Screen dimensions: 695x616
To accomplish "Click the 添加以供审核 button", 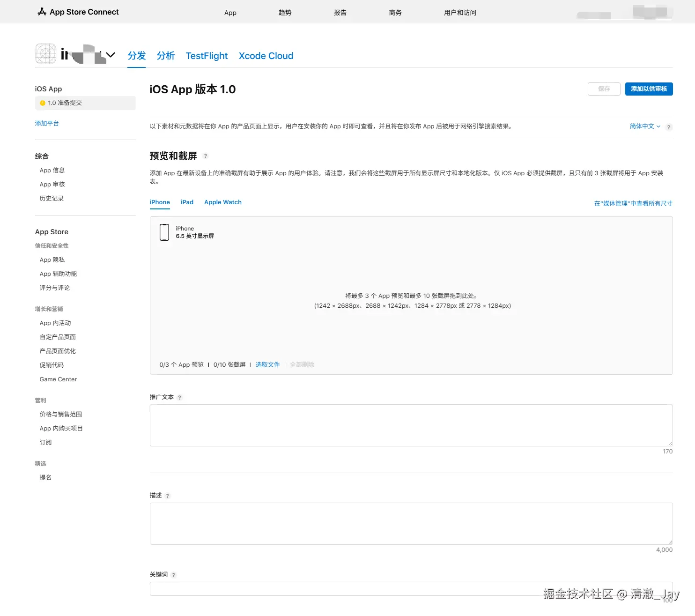I will [649, 89].
